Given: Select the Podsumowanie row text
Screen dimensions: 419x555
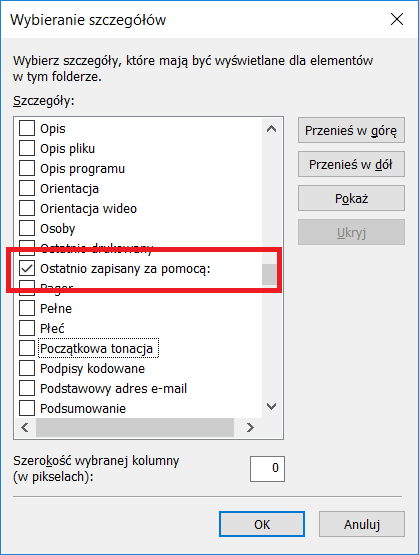Looking at the screenshot, I should tap(83, 408).
